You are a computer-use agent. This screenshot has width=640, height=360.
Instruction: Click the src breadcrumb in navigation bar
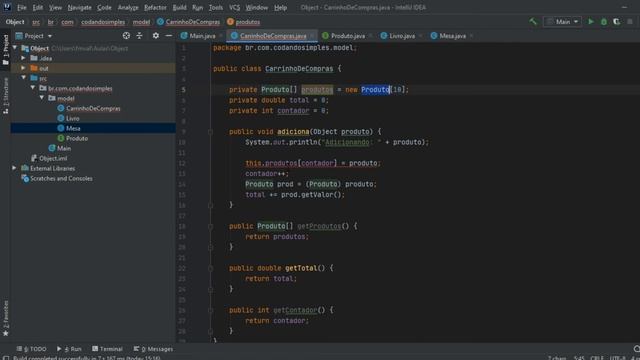pyautogui.click(x=36, y=22)
